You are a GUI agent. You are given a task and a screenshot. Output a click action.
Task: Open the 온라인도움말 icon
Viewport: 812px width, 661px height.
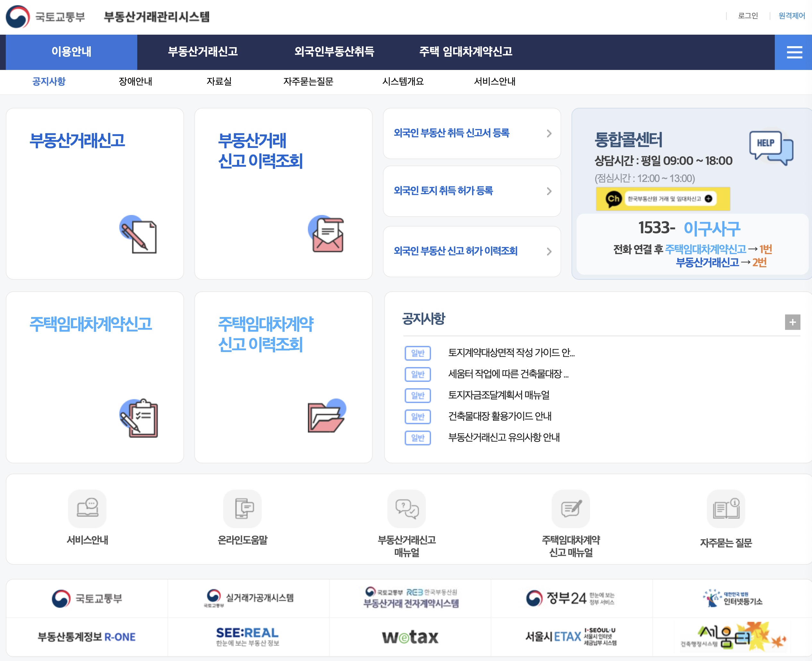point(242,508)
